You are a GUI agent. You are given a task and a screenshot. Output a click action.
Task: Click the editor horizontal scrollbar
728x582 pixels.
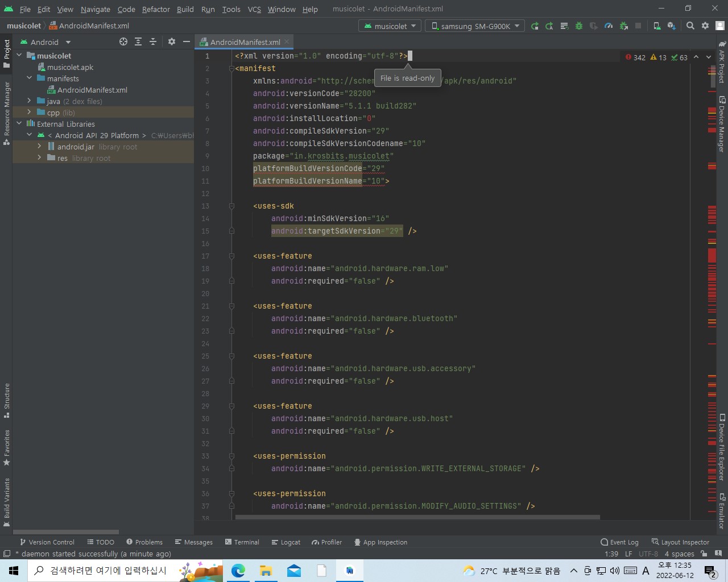tap(417, 517)
